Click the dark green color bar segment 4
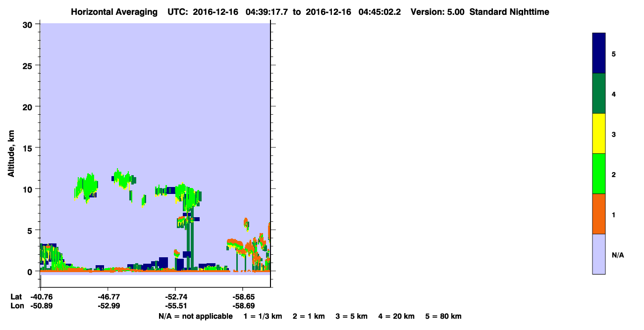 click(x=599, y=94)
